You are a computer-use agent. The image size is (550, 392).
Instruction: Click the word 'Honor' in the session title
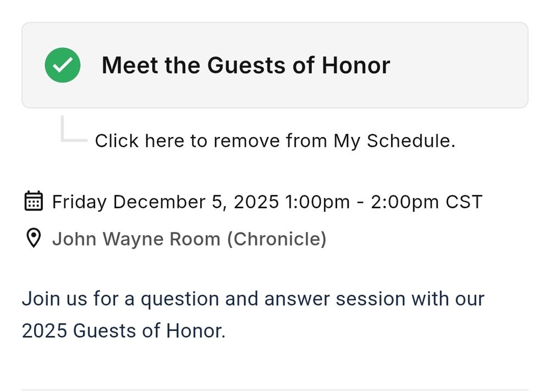(x=356, y=65)
